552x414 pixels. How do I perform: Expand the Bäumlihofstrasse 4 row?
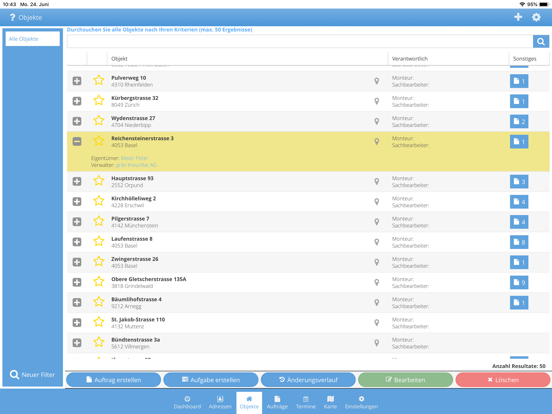(x=77, y=302)
